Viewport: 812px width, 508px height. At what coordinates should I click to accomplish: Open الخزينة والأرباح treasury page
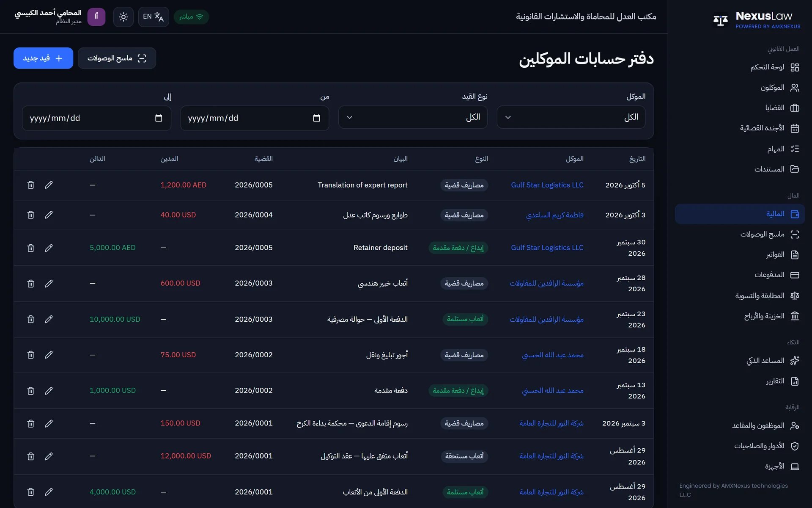click(x=740, y=316)
